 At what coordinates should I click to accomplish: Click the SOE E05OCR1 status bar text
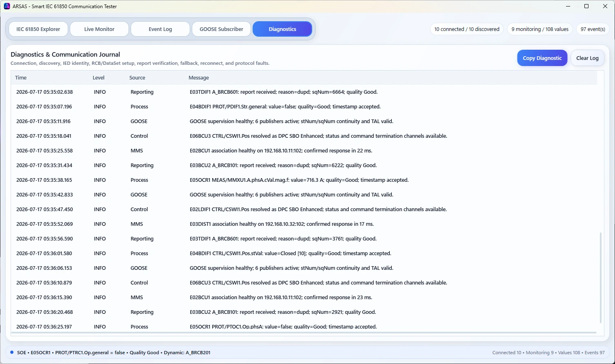pos(113,353)
